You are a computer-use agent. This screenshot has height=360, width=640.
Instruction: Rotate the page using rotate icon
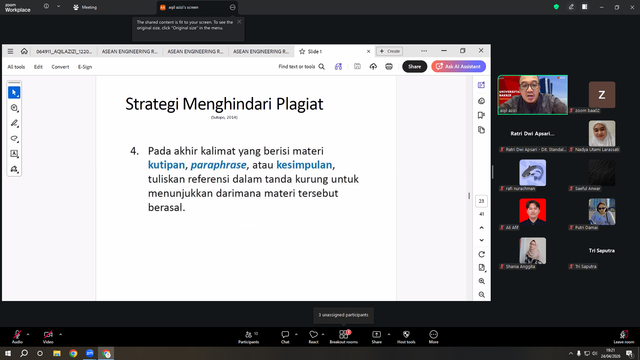[482, 254]
